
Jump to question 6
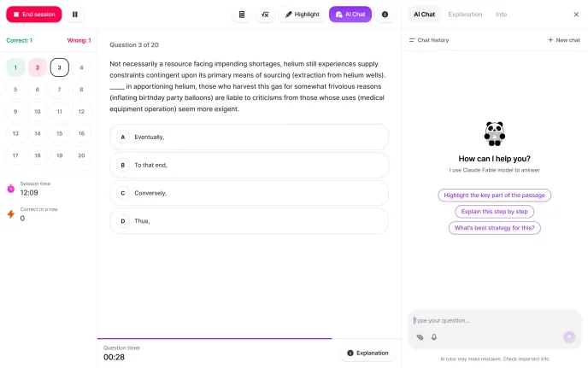point(38,90)
